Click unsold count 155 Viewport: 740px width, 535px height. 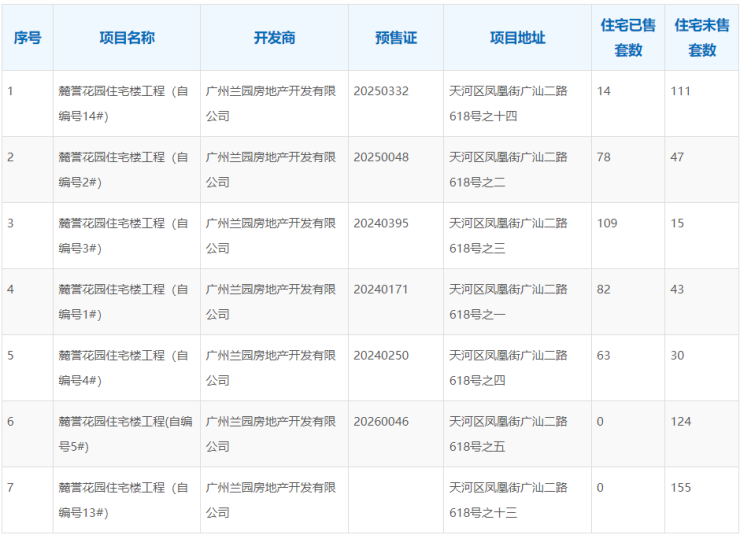681,487
